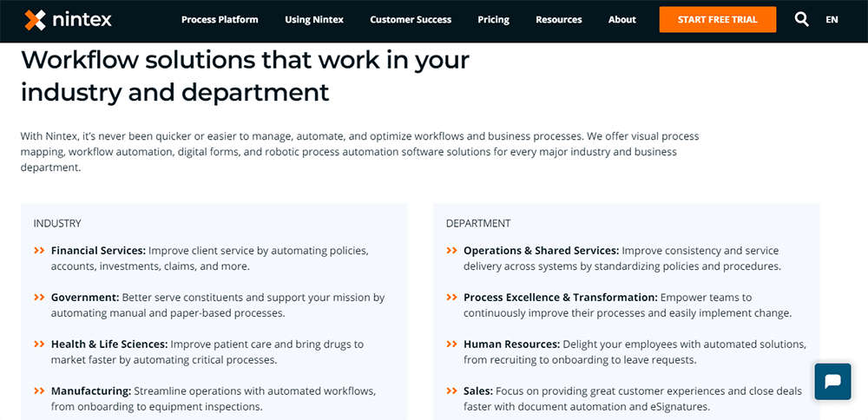This screenshot has width=868, height=420.
Task: Click the 'Workflow solutions that work' headline
Action: pyautogui.click(x=246, y=75)
